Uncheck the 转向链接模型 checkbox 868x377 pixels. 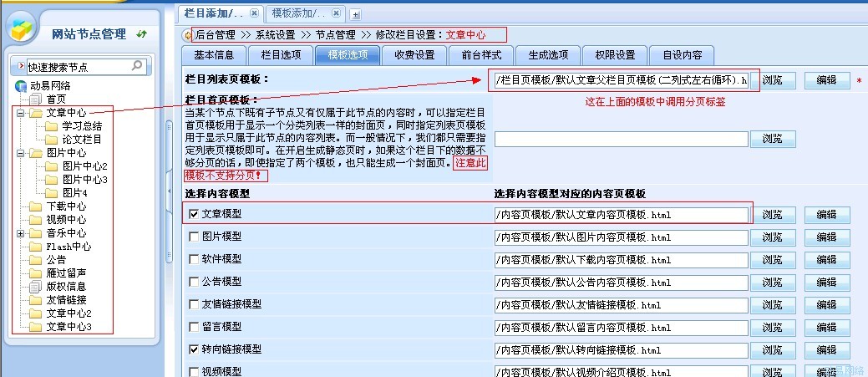pyautogui.click(x=195, y=349)
